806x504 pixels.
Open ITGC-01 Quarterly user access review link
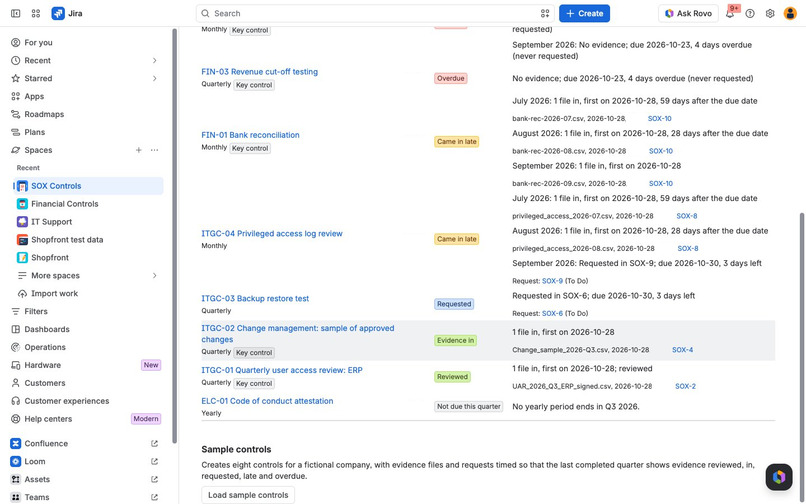[x=282, y=370]
